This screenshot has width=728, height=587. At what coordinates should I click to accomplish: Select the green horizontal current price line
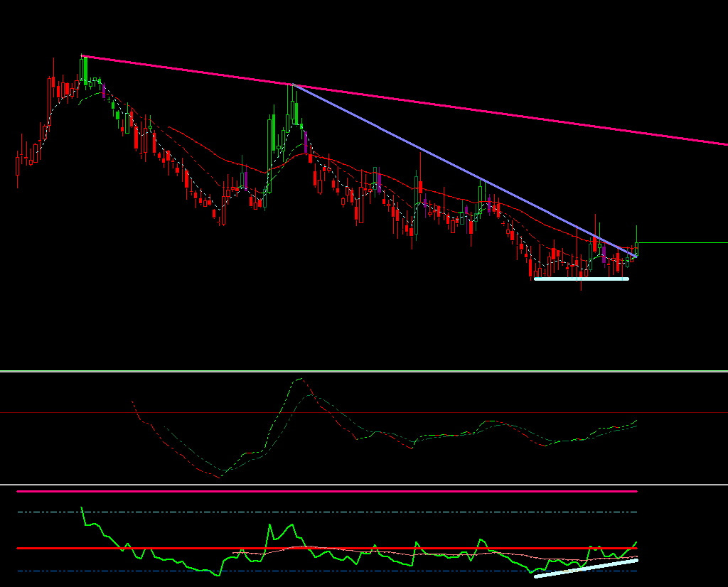click(682, 243)
